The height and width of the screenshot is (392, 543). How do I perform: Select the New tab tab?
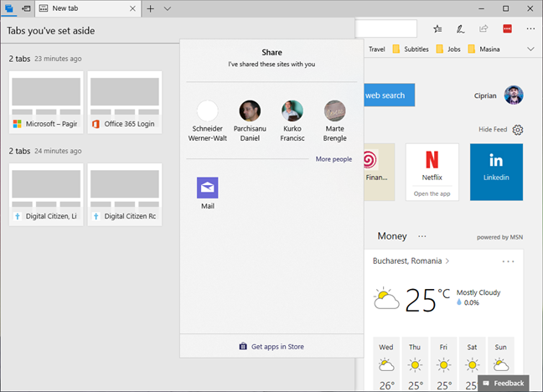pos(88,8)
